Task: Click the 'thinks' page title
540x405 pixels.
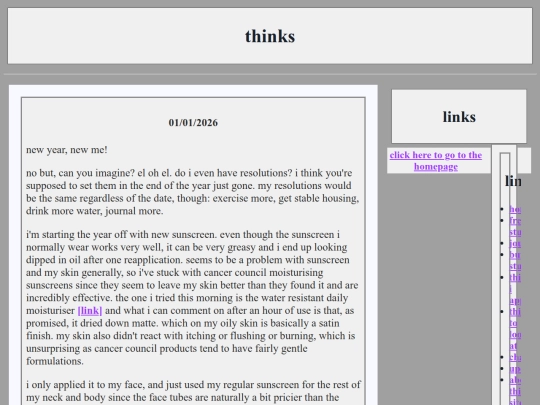Action: pyautogui.click(x=270, y=36)
